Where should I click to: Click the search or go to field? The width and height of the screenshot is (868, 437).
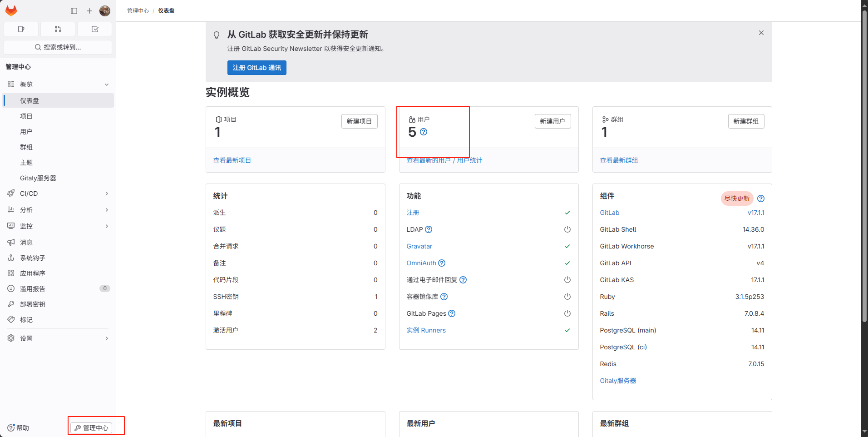[58, 47]
